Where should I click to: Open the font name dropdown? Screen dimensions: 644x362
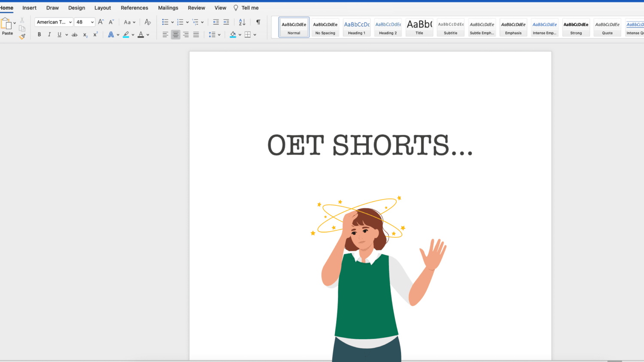click(70, 22)
